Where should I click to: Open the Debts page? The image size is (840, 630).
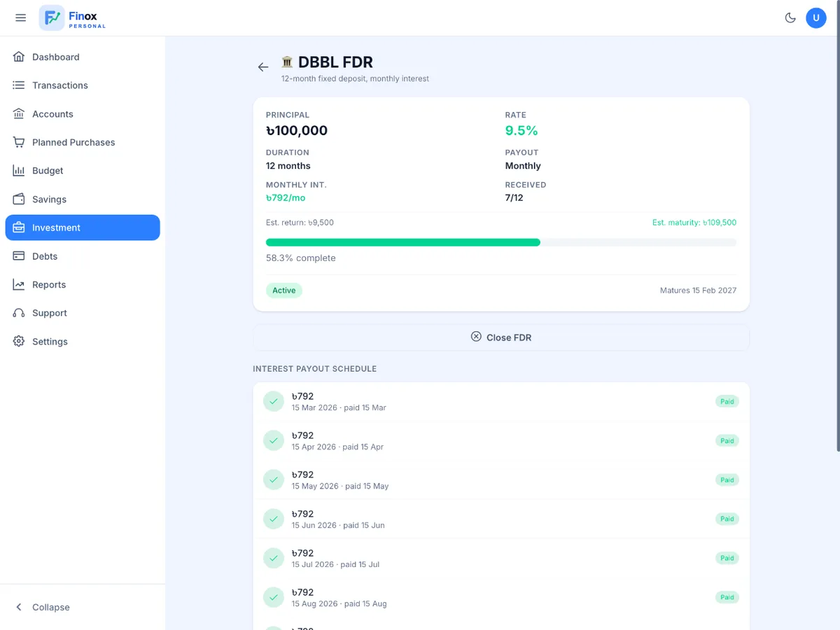coord(83,256)
